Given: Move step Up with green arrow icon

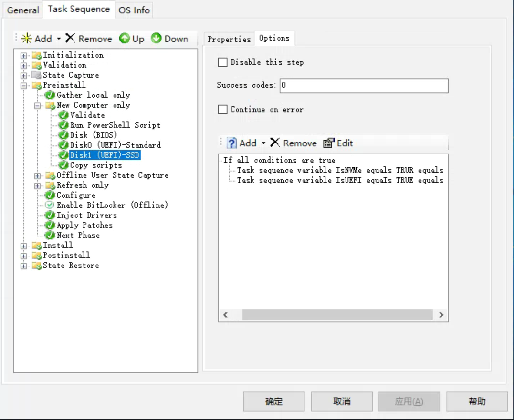Looking at the screenshot, I should (124, 38).
